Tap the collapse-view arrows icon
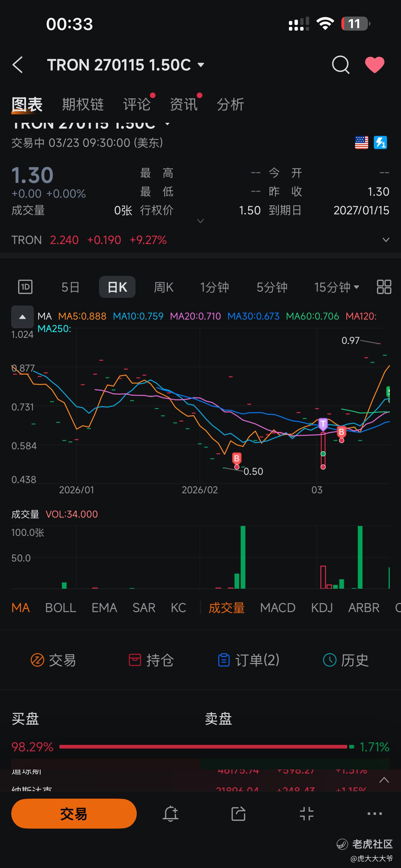 (307, 814)
